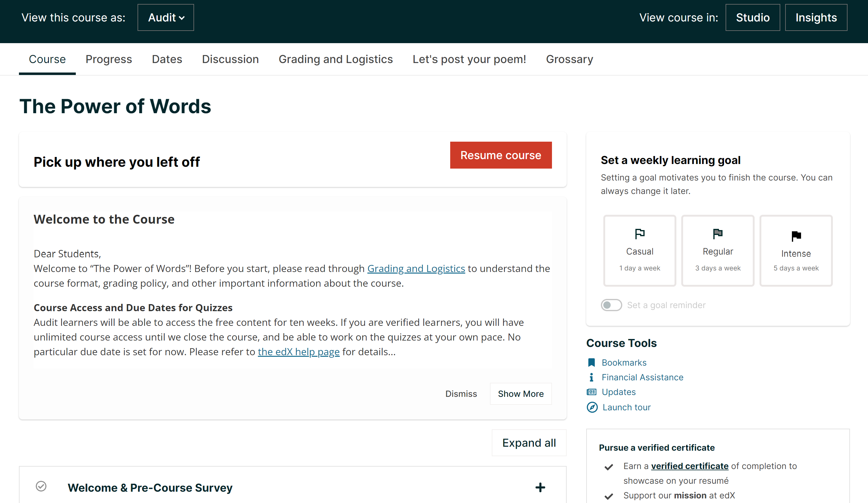
Task: Expand the Welcome & Pre-Course Survey plus
Action: pos(540,487)
